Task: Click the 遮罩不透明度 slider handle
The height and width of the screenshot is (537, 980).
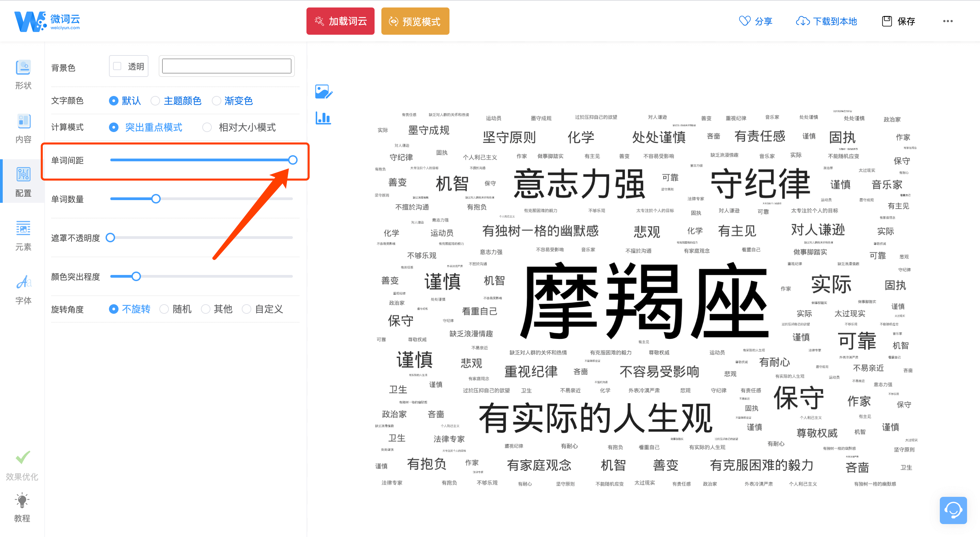Action: point(110,237)
